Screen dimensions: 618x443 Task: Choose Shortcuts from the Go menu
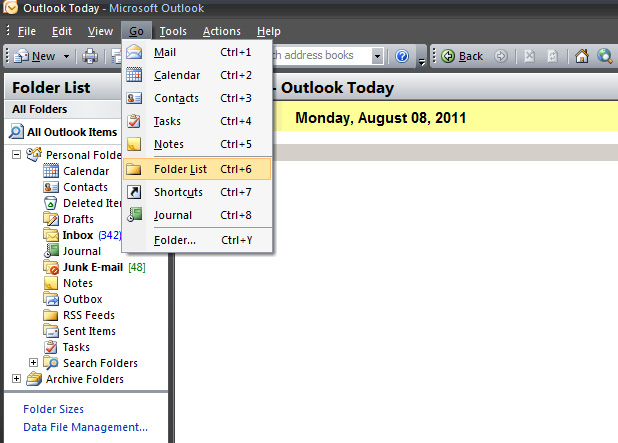(197, 192)
